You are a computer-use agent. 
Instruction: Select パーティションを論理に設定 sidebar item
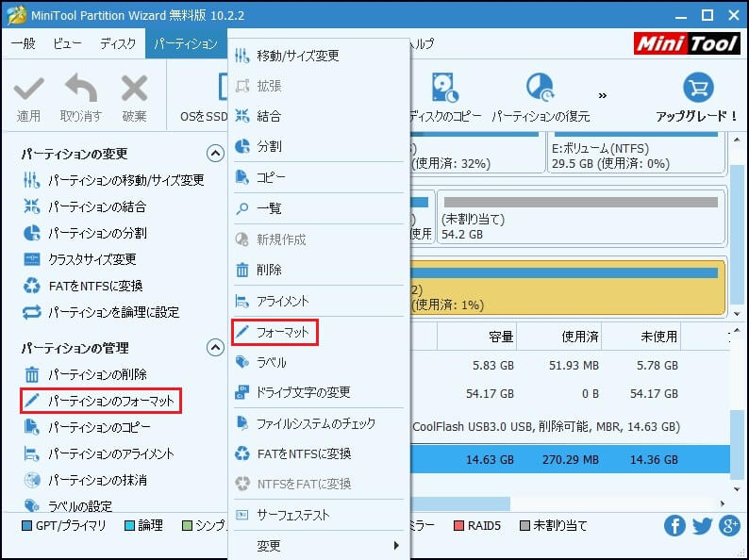tap(101, 312)
